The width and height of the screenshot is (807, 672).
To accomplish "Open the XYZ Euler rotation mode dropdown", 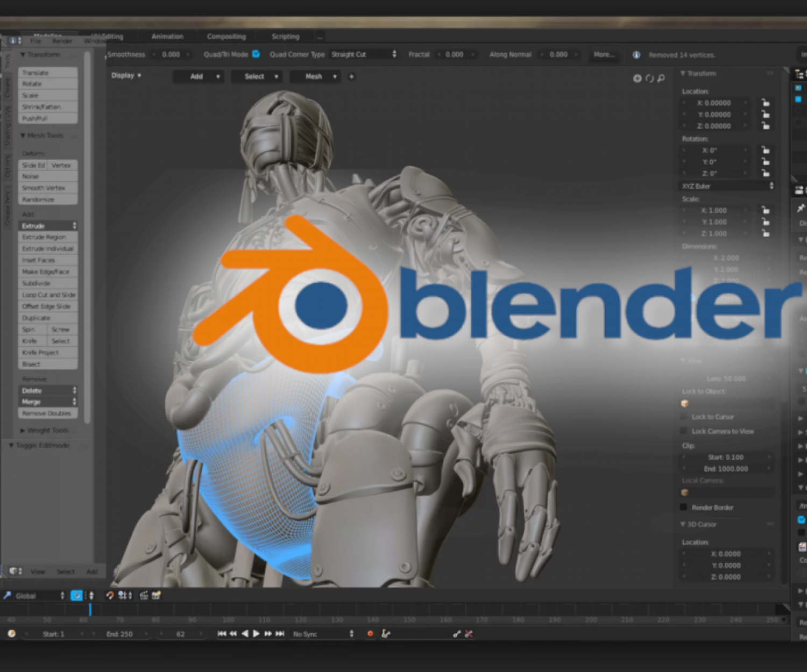I will 726,186.
